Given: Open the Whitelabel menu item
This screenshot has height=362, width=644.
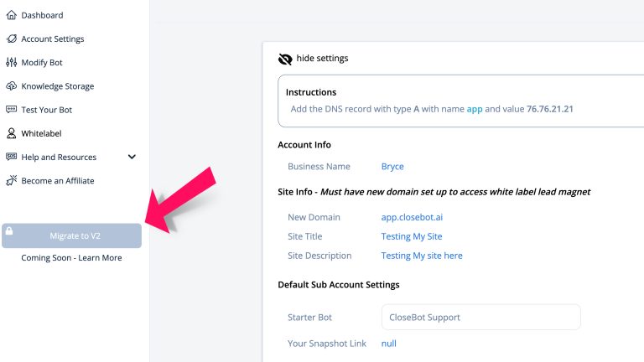Looking at the screenshot, I should pyautogui.click(x=41, y=133).
